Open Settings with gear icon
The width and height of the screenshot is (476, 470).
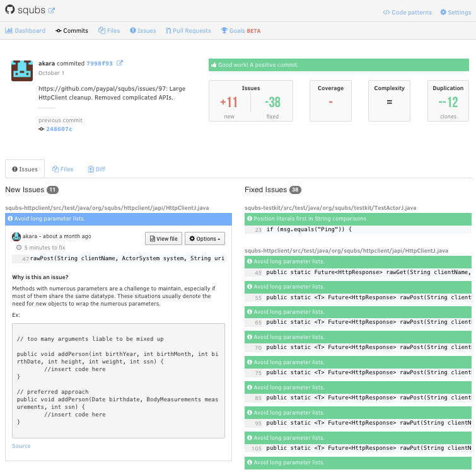coord(455,13)
